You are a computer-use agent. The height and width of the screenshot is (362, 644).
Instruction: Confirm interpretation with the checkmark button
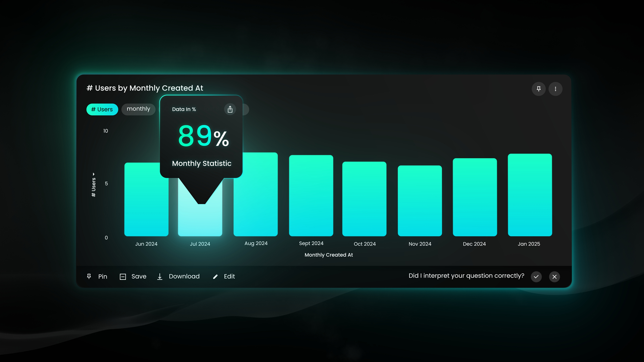(536, 277)
